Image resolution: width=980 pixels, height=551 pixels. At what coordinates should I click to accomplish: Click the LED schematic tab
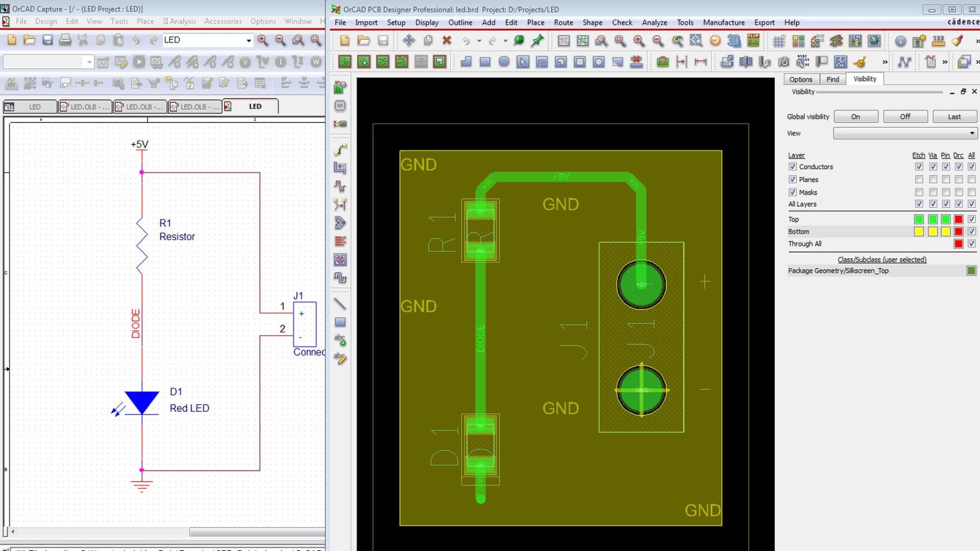coord(254,106)
